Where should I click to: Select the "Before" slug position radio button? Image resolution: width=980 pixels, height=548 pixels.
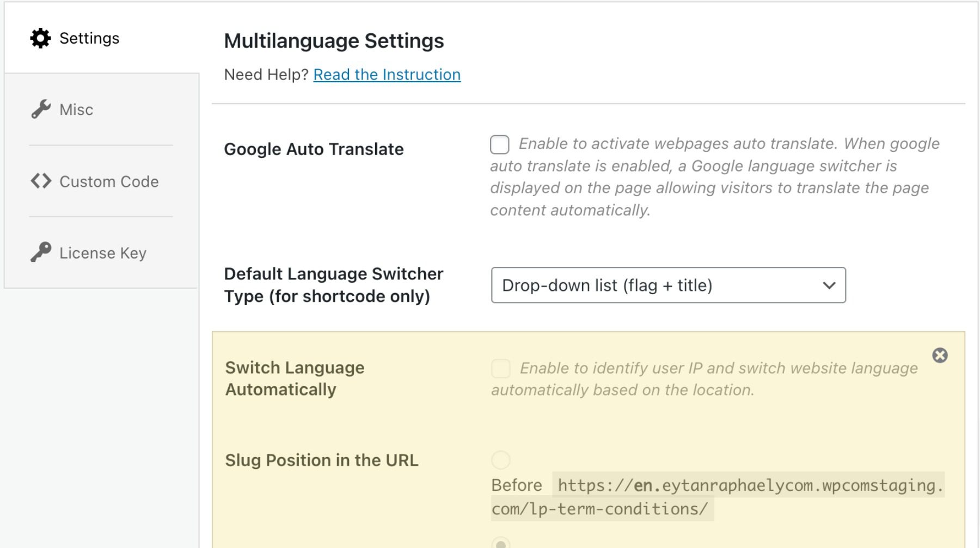point(500,460)
